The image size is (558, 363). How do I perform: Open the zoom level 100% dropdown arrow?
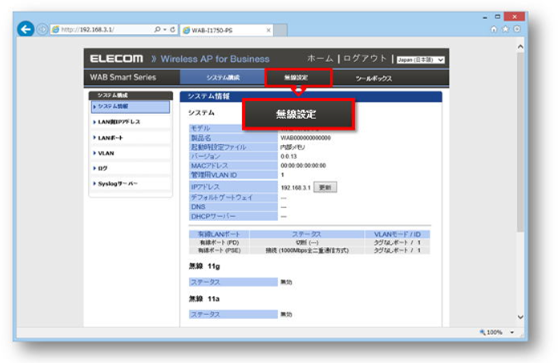[512, 332]
